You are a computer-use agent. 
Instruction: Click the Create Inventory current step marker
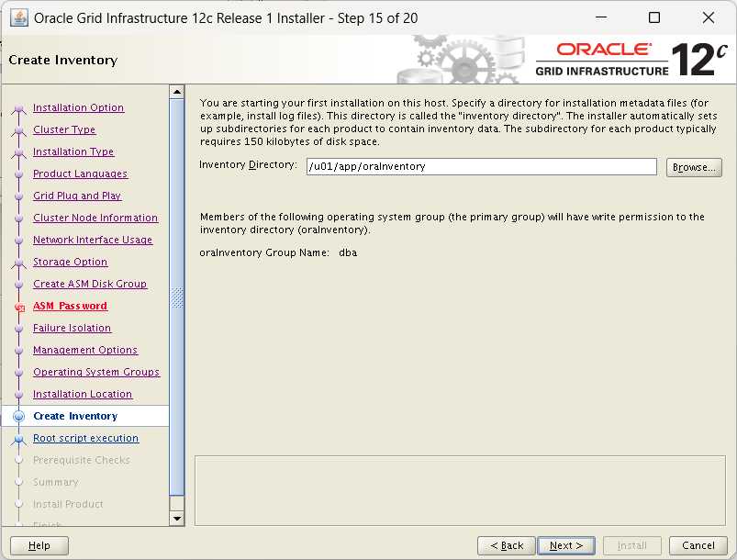coord(18,416)
